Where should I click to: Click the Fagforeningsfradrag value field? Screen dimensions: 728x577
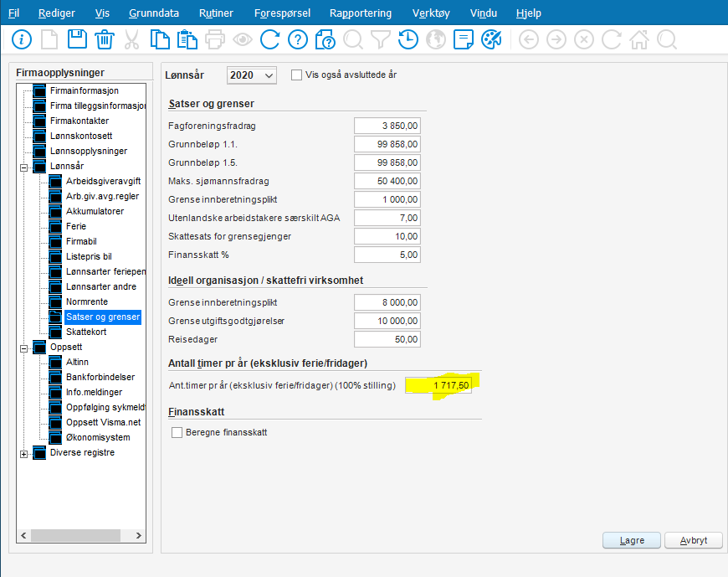[x=387, y=126]
